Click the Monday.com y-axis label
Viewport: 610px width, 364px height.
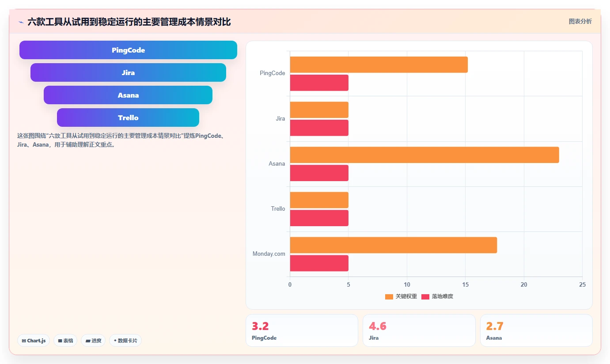tap(269, 254)
